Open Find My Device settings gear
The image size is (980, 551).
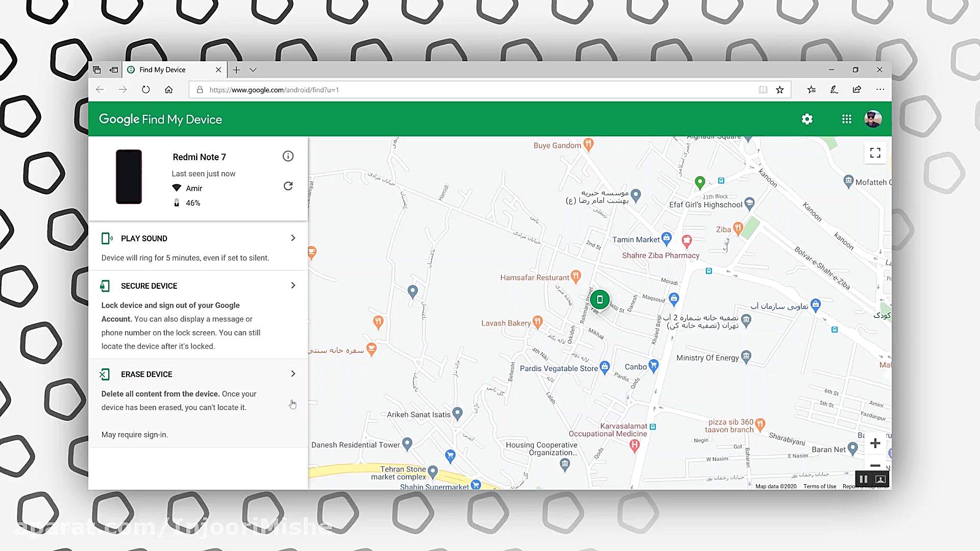807,119
